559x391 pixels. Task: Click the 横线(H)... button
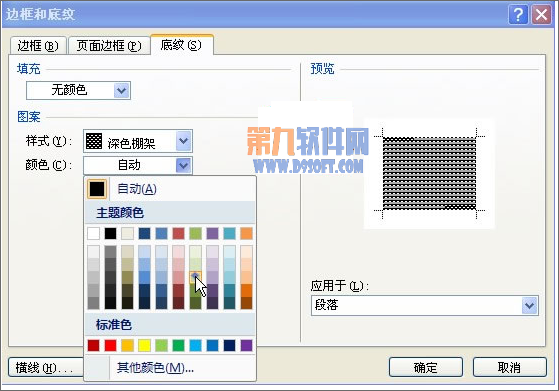(45, 367)
